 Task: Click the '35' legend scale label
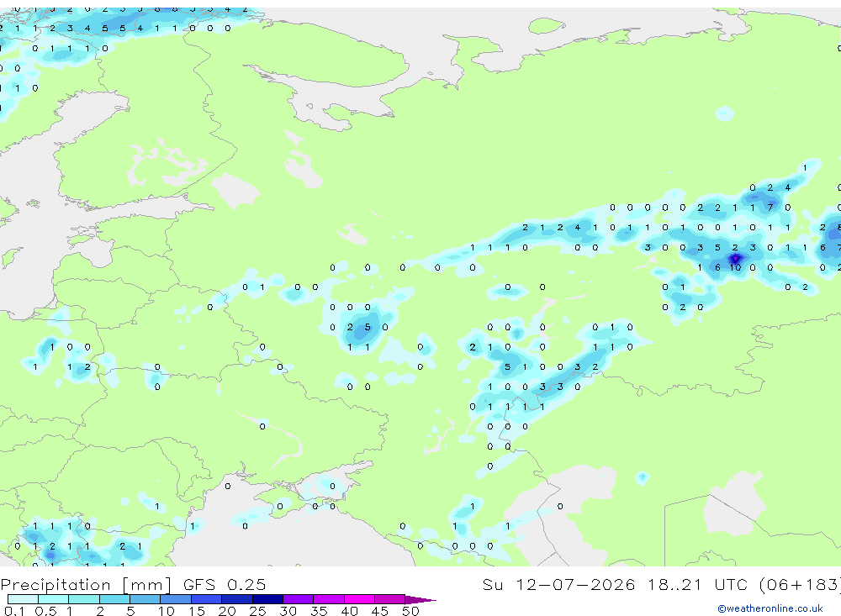[319, 611]
